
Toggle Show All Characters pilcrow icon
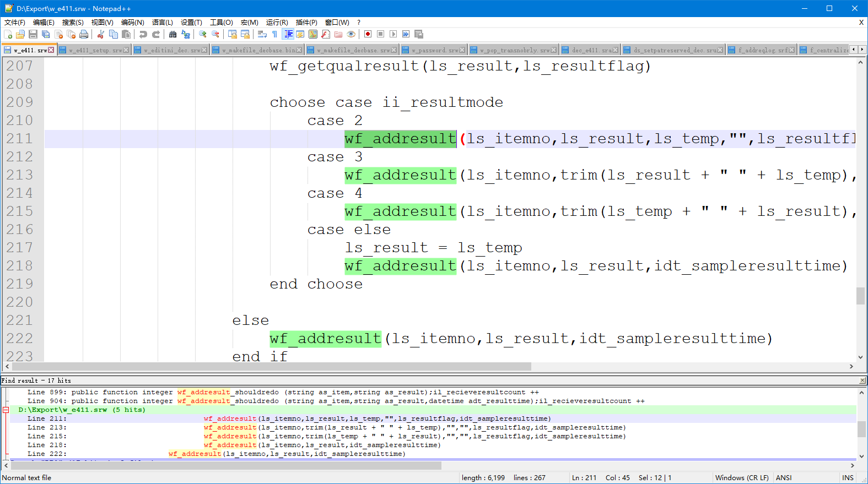point(275,34)
